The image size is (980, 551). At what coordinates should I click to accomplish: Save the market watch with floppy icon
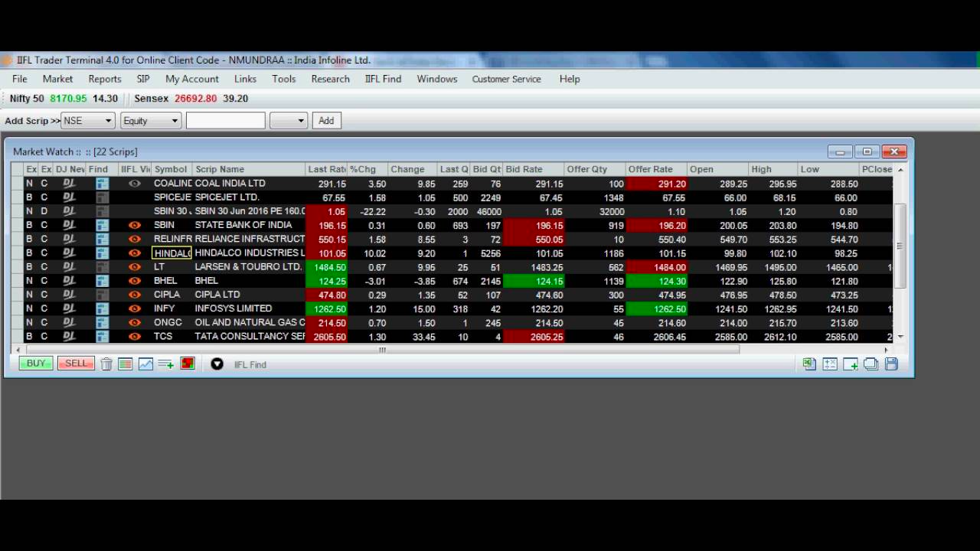891,364
